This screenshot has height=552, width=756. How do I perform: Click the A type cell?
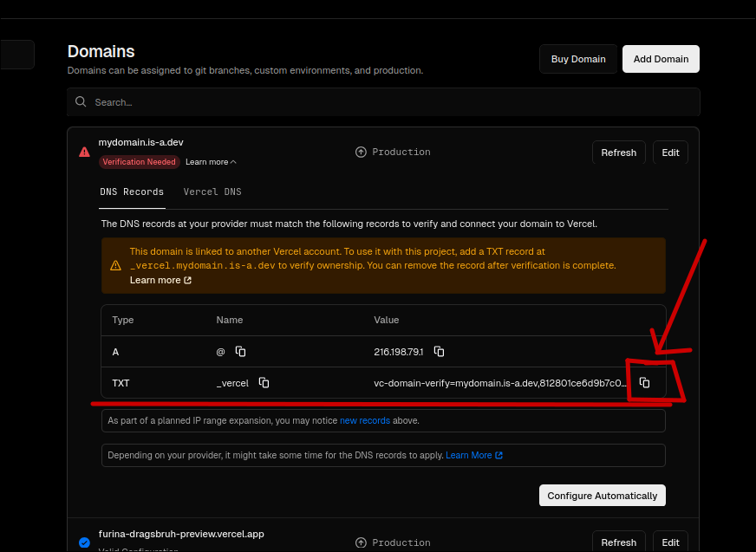[115, 352]
